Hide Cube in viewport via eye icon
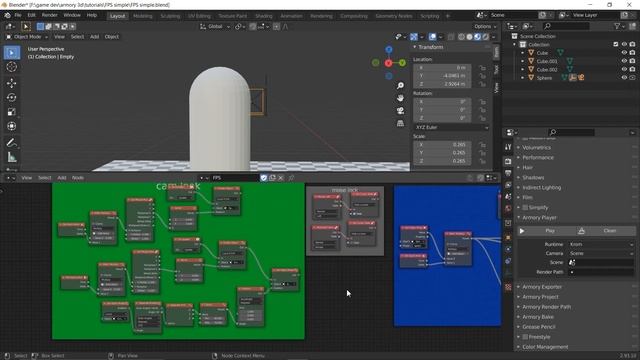 point(624,53)
